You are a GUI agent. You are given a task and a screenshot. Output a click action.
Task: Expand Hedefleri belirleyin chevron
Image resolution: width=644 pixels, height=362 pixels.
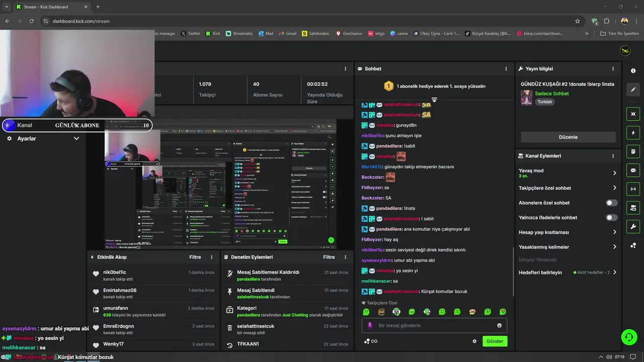coord(614,273)
